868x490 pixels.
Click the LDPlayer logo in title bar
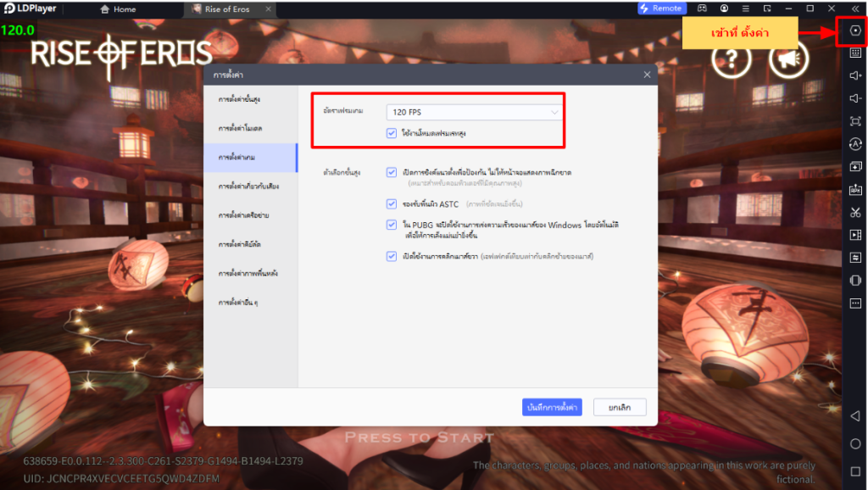(31, 8)
